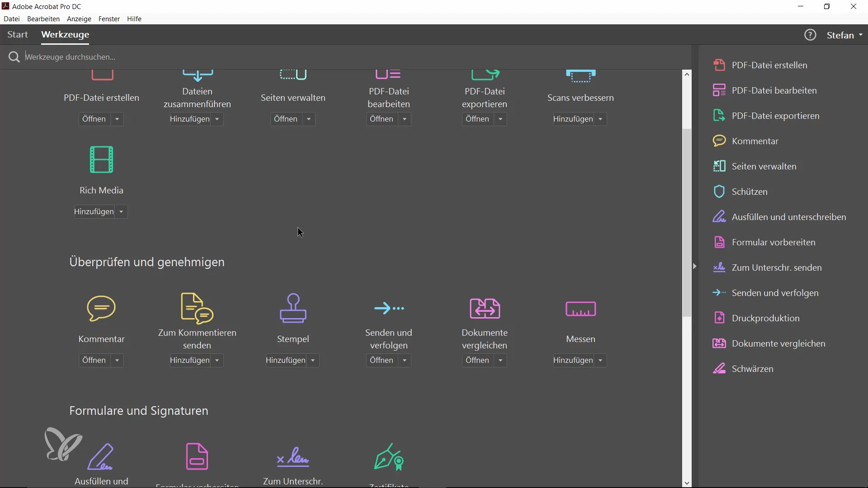Click PDF-Datei erstellen icon in sidebar
The height and width of the screenshot is (488, 868).
click(719, 65)
